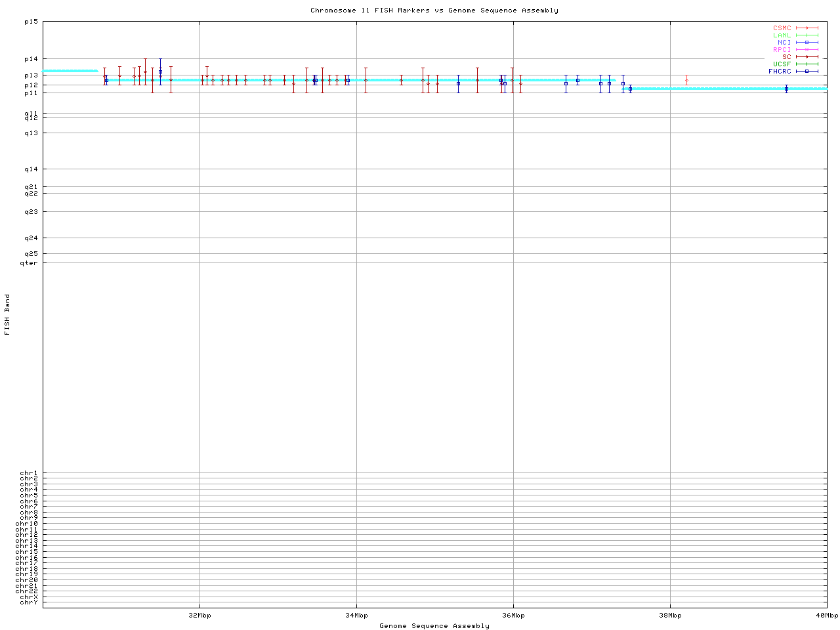Click the SC legend marker sample

807,57
